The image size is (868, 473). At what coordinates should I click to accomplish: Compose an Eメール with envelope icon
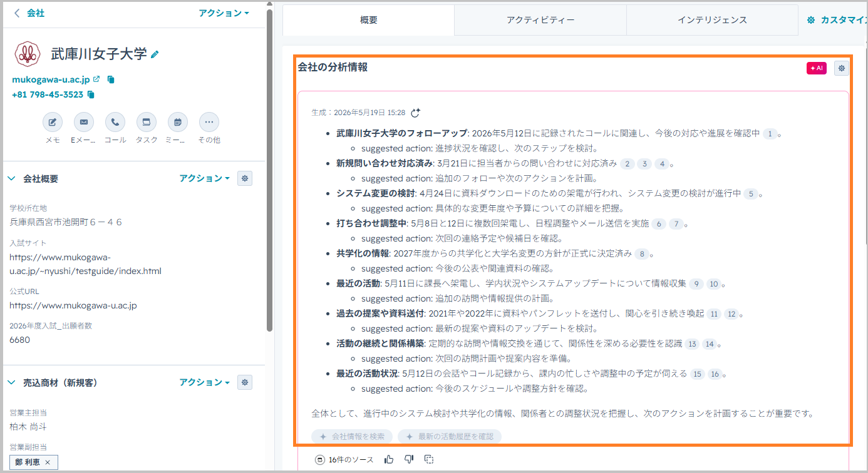pos(84,122)
